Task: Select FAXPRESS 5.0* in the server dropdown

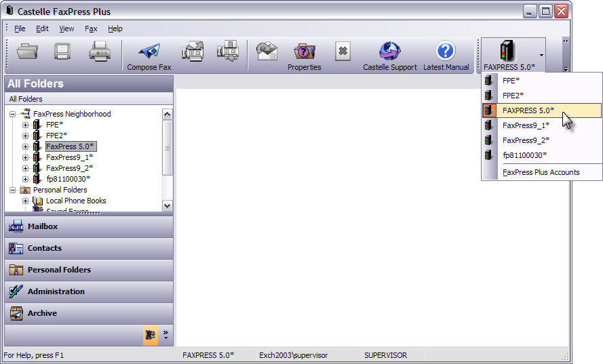Action: click(542, 110)
